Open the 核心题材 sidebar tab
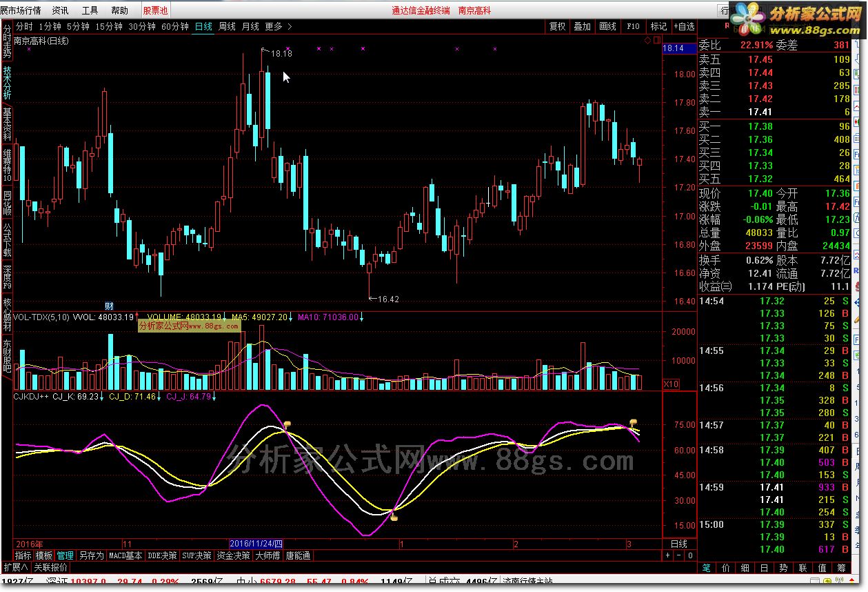 tap(7, 314)
